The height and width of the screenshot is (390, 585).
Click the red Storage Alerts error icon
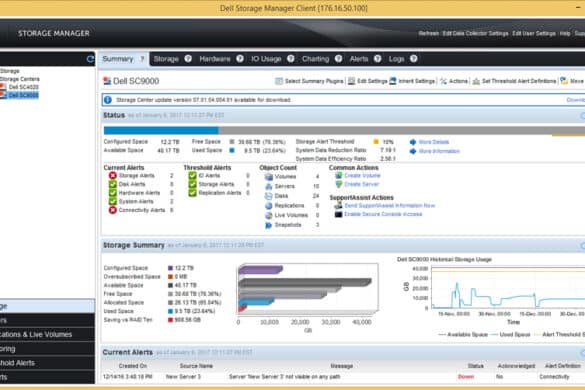coord(113,175)
